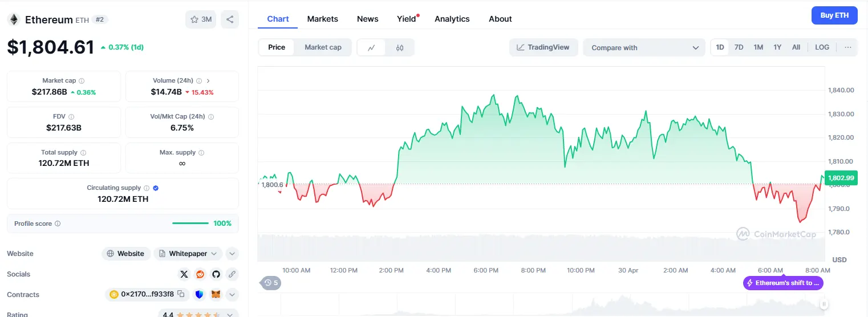Open the more chart options ellipsis
Viewport: 868px width, 317px height.
848,47
